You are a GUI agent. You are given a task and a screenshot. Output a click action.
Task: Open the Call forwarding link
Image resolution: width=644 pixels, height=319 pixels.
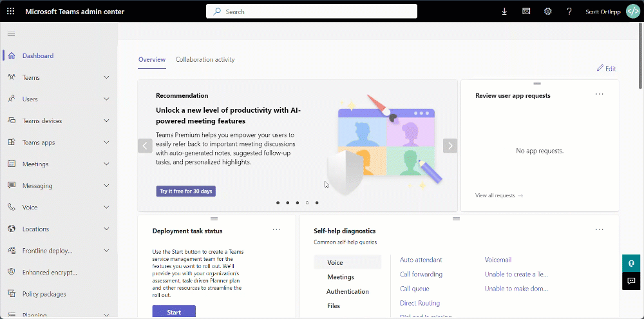(x=421, y=274)
